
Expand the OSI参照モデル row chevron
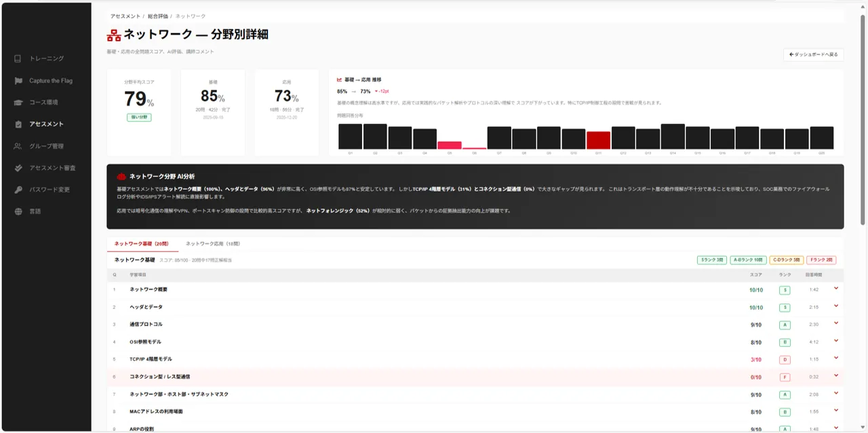tap(836, 341)
